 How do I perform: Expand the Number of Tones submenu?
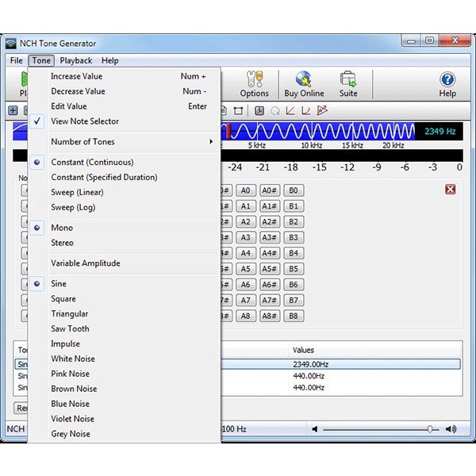[x=83, y=142]
